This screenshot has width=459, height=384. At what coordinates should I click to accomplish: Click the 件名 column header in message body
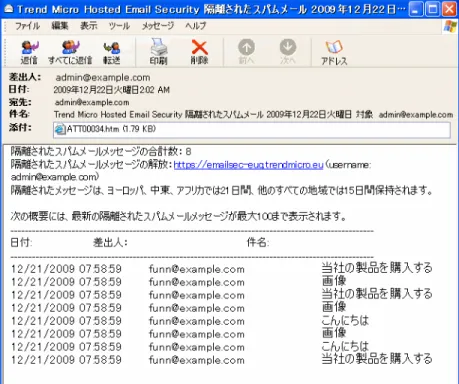point(258,242)
